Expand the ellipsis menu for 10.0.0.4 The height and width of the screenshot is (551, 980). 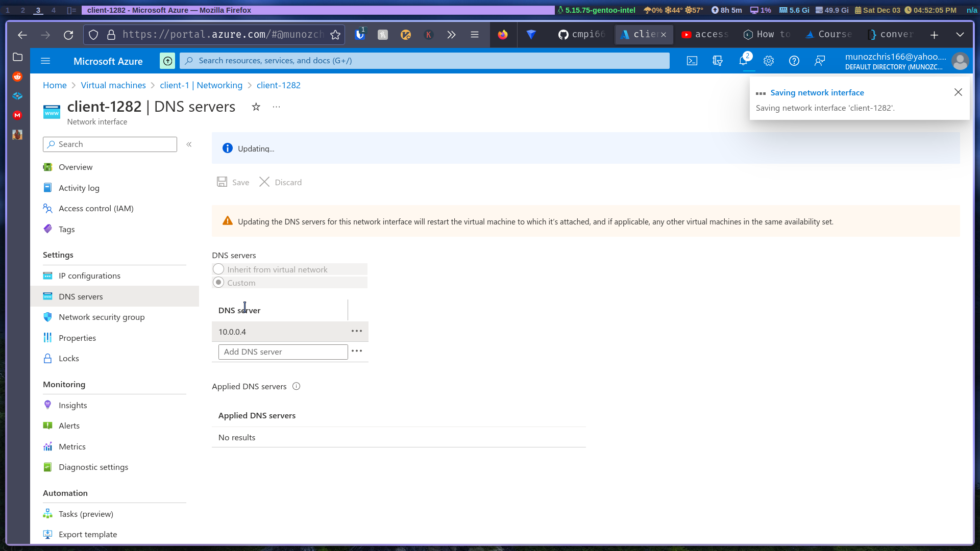pyautogui.click(x=356, y=330)
